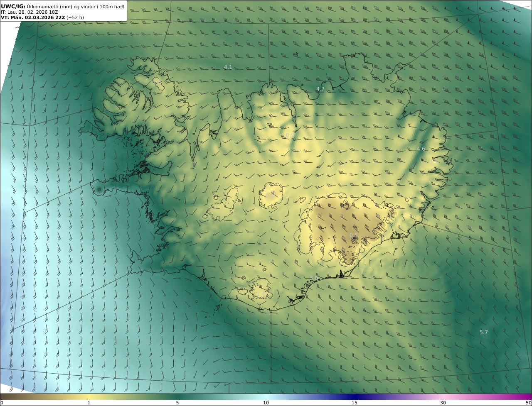This screenshot has height=406, width=532.
Task: Click the pale yellow colour bar segment above 1
Action: tap(89, 396)
